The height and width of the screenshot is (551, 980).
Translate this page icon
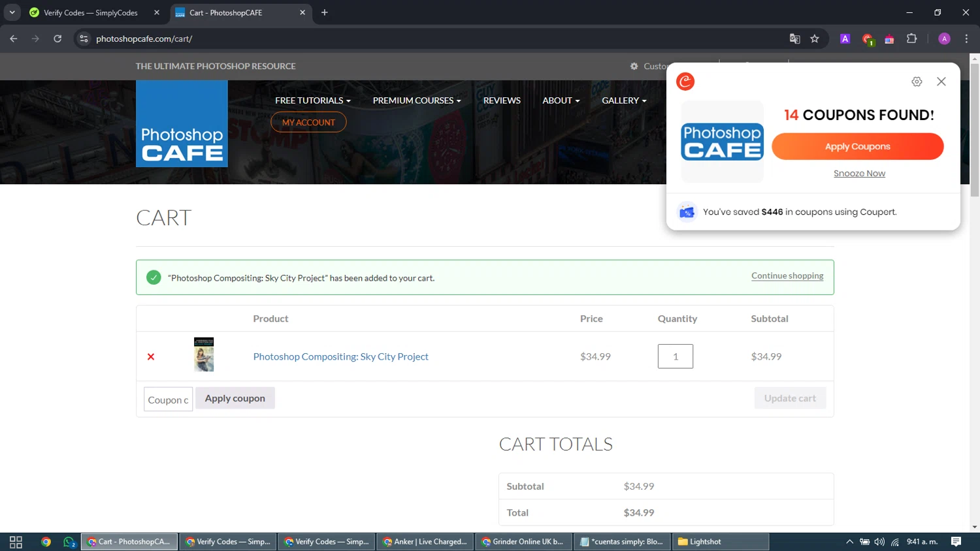click(x=794, y=39)
